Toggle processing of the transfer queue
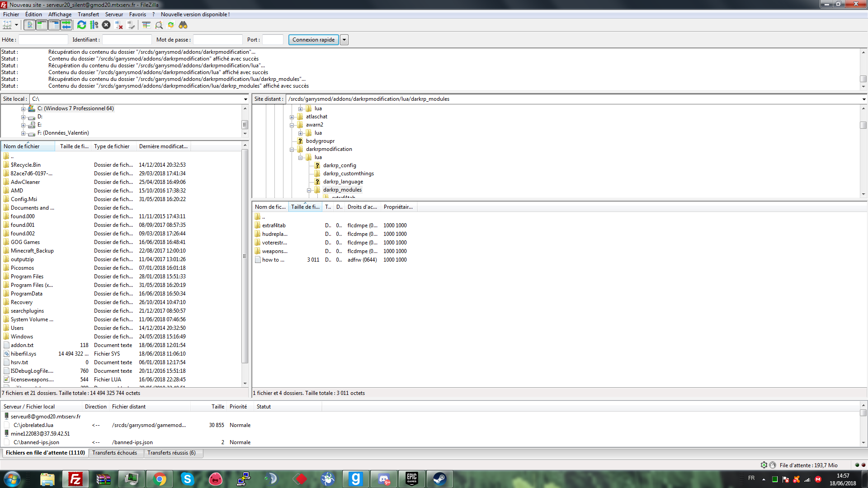This screenshot has width=868, height=488. pos(94,25)
